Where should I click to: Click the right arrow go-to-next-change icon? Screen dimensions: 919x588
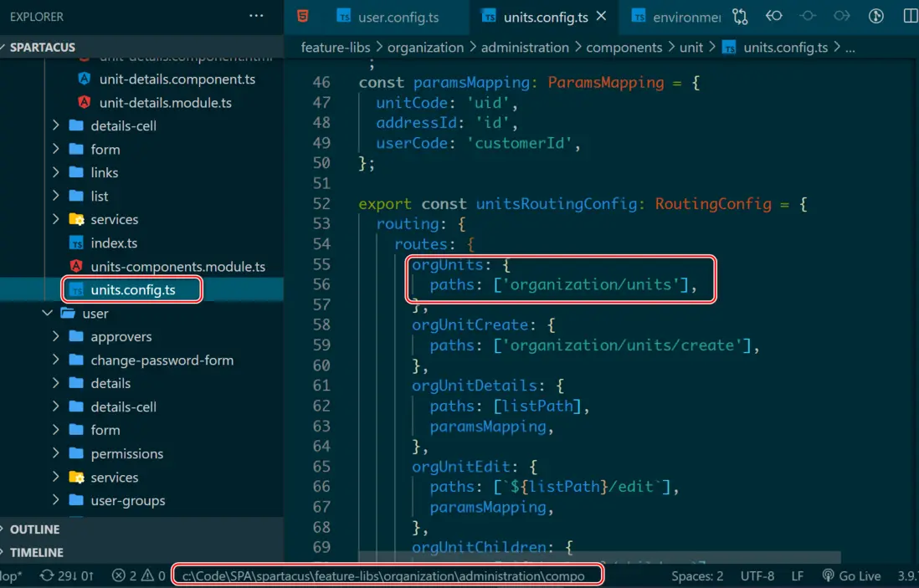pyautogui.click(x=842, y=16)
